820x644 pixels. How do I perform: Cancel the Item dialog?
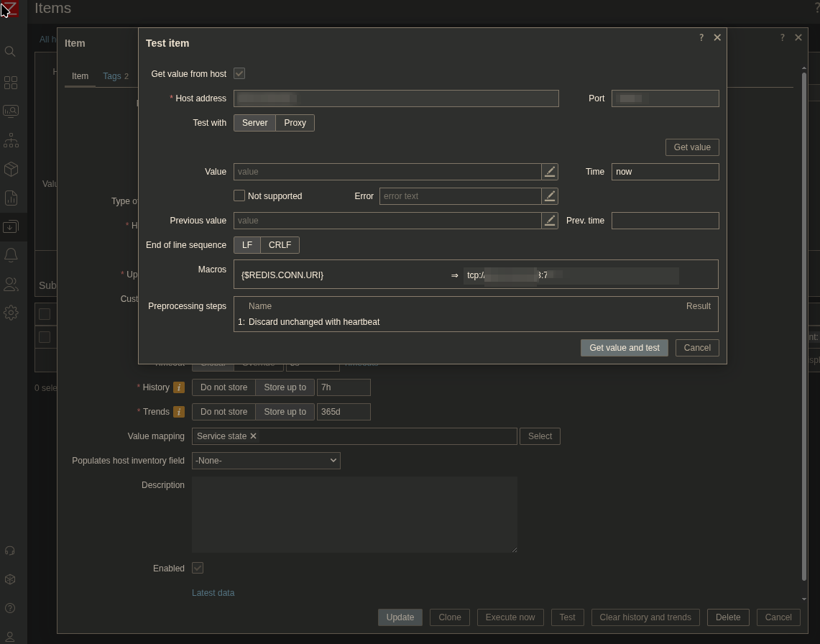click(778, 617)
